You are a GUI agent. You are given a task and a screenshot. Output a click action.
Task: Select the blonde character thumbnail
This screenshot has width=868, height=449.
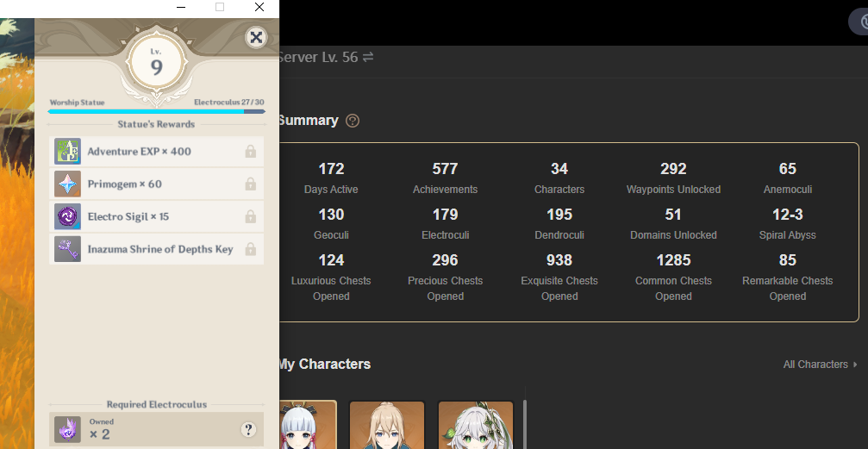[386, 425]
